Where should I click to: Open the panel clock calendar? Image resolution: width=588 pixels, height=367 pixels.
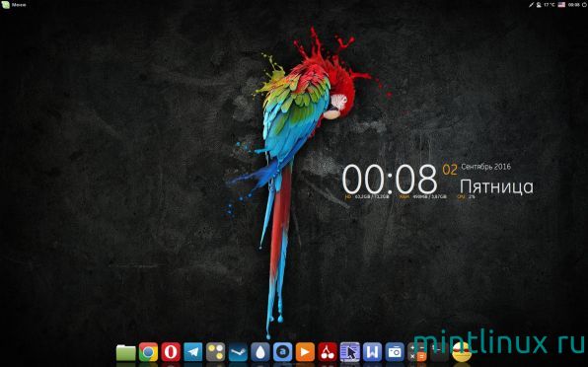point(574,5)
